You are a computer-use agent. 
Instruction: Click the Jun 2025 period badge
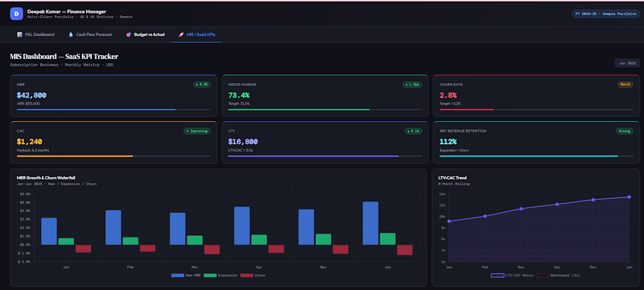627,63
